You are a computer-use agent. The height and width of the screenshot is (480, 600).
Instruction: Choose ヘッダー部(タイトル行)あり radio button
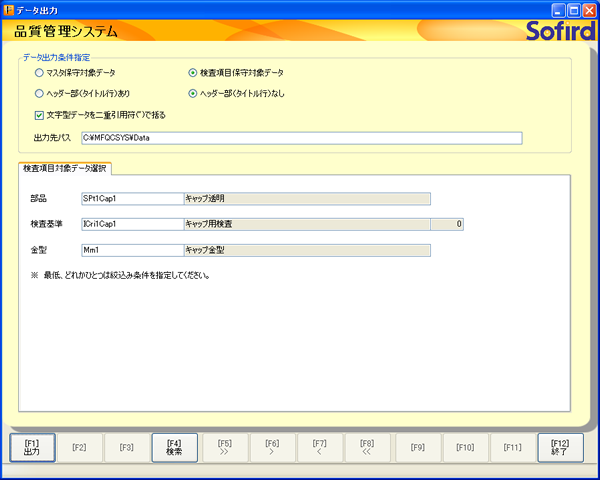coord(39,93)
